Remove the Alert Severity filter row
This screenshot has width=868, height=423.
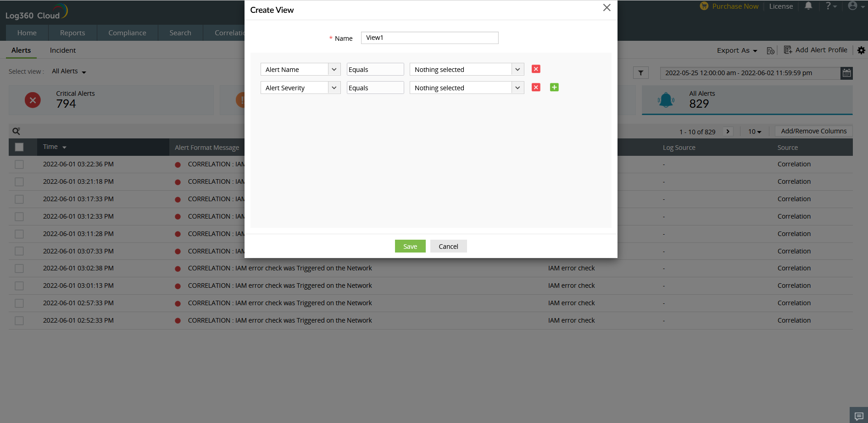pos(536,88)
